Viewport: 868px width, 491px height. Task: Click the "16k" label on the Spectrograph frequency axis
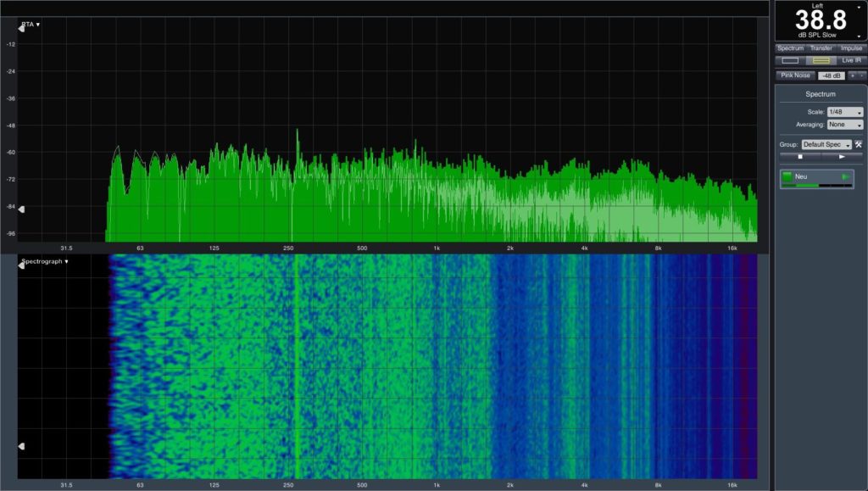732,485
